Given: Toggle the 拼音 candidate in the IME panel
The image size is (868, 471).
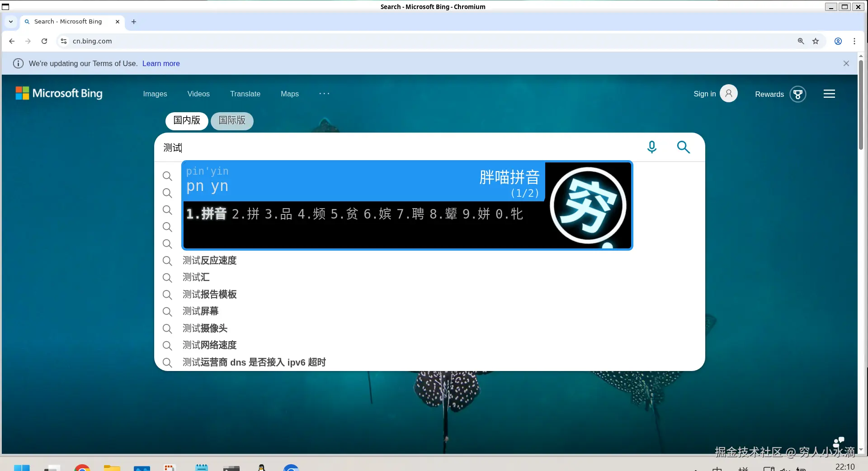Looking at the screenshot, I should 206,214.
